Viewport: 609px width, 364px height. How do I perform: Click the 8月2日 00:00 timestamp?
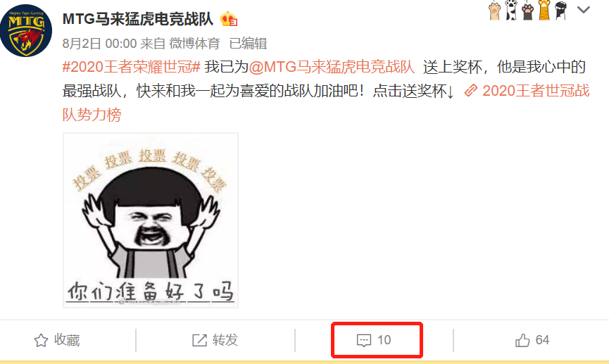pos(99,44)
